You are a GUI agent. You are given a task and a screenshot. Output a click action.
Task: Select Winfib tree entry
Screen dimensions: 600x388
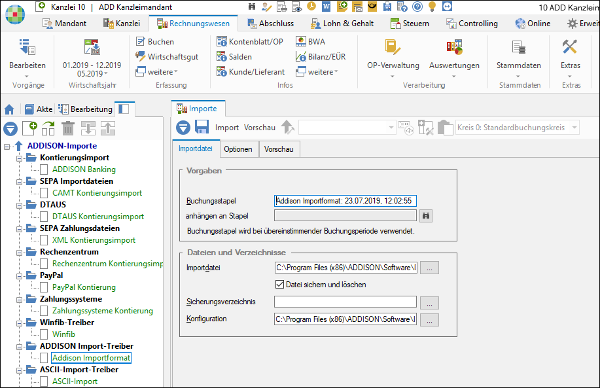(x=64, y=334)
